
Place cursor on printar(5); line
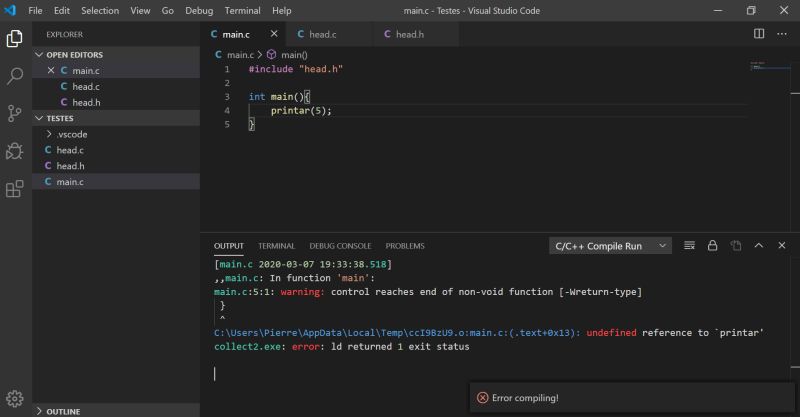pos(301,111)
